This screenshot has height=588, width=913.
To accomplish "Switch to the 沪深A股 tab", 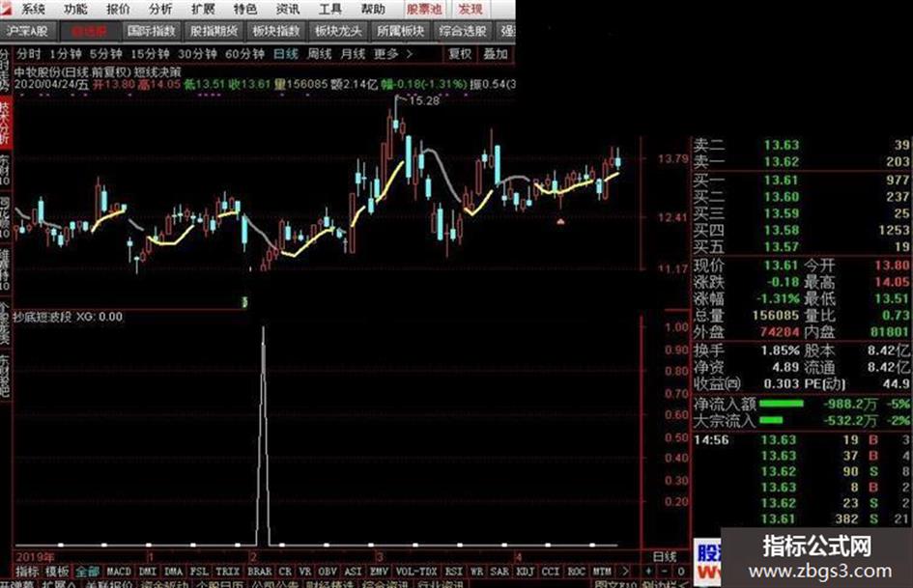I will (x=27, y=31).
